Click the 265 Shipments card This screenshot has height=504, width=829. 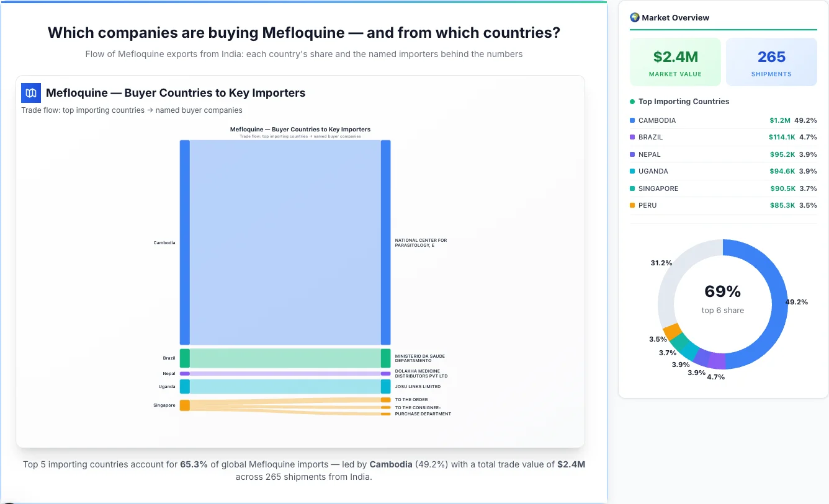click(x=771, y=61)
